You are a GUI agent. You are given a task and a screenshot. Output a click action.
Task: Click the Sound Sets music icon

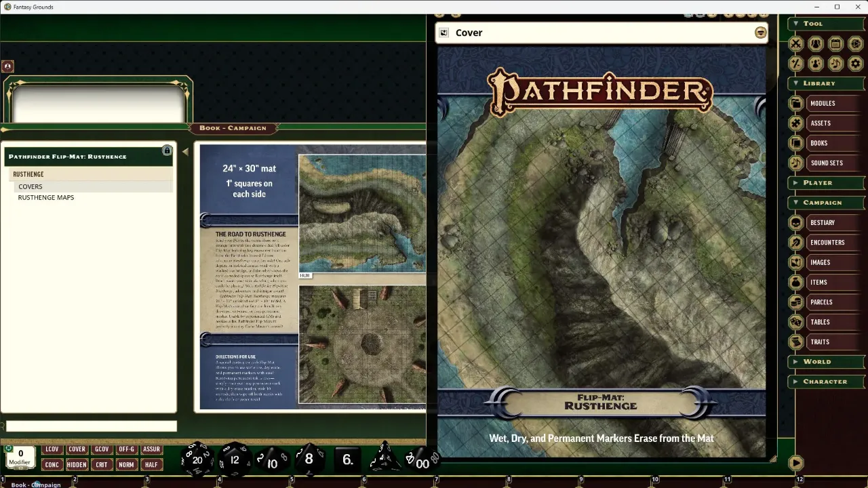pyautogui.click(x=796, y=163)
